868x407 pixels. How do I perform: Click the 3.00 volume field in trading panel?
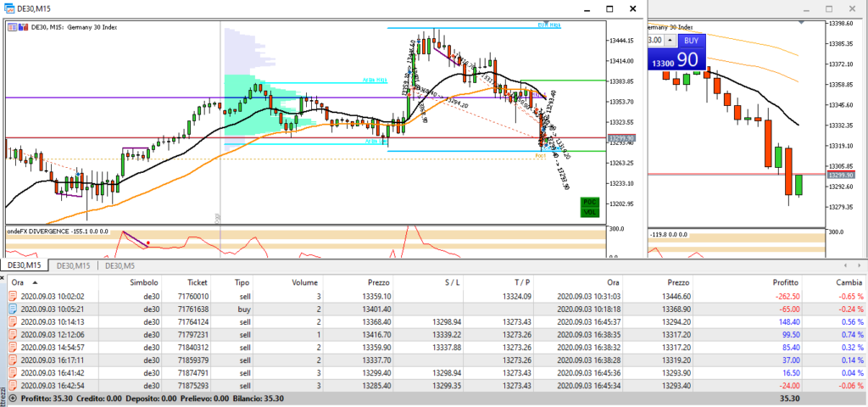tap(655, 41)
